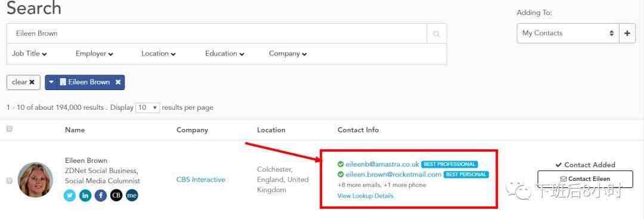Open the My Contacts list selector

[568, 33]
